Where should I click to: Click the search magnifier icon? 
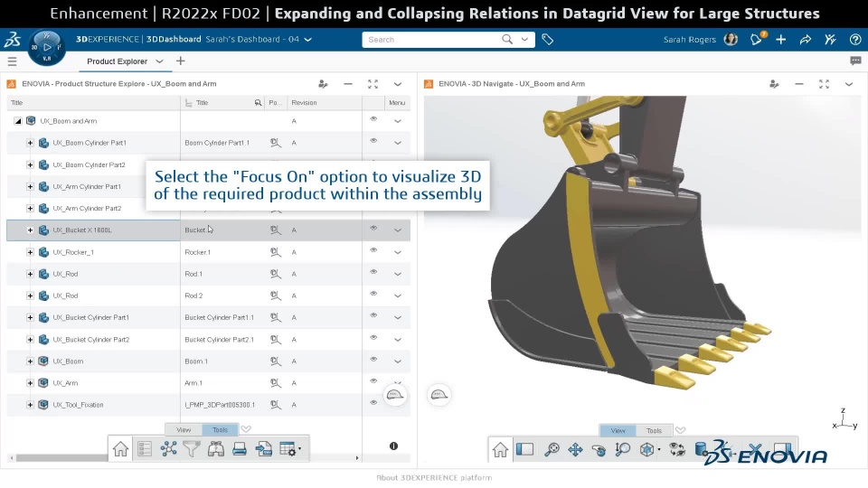coord(507,39)
